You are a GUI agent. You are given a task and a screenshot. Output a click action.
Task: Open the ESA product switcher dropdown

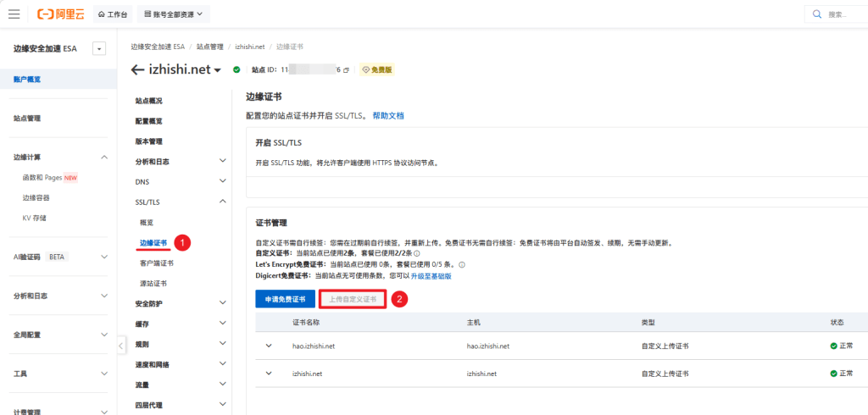(x=100, y=48)
